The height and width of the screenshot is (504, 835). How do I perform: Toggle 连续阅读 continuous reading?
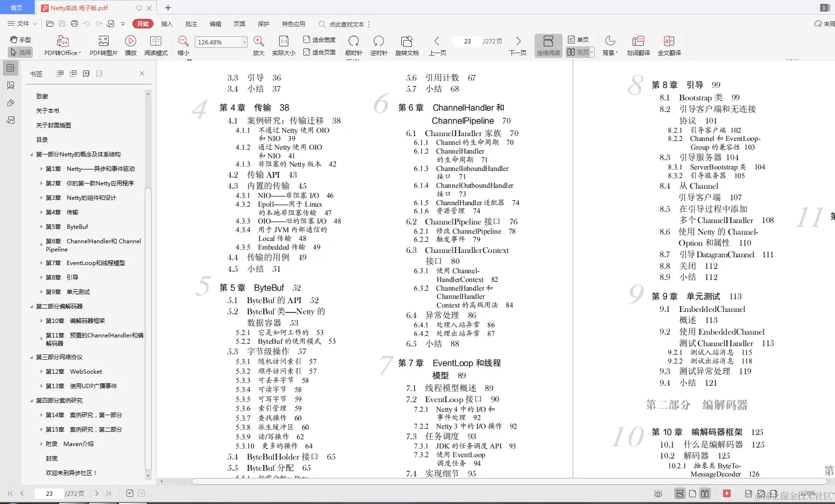tap(548, 46)
